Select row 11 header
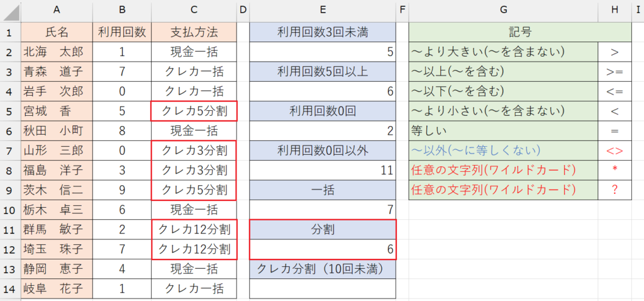Image resolution: width=644 pixels, height=301 pixels. pos(10,229)
